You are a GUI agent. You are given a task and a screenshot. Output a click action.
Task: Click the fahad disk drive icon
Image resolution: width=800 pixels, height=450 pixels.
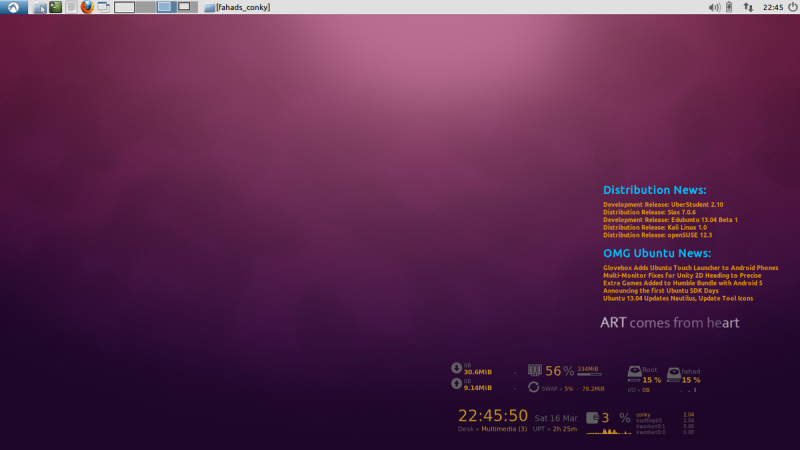[673, 375]
